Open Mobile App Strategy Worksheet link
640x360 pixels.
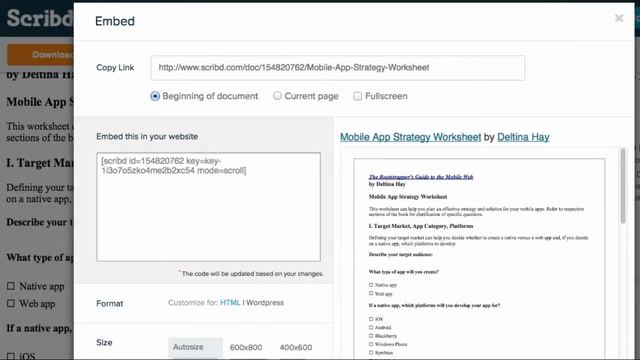click(x=411, y=137)
